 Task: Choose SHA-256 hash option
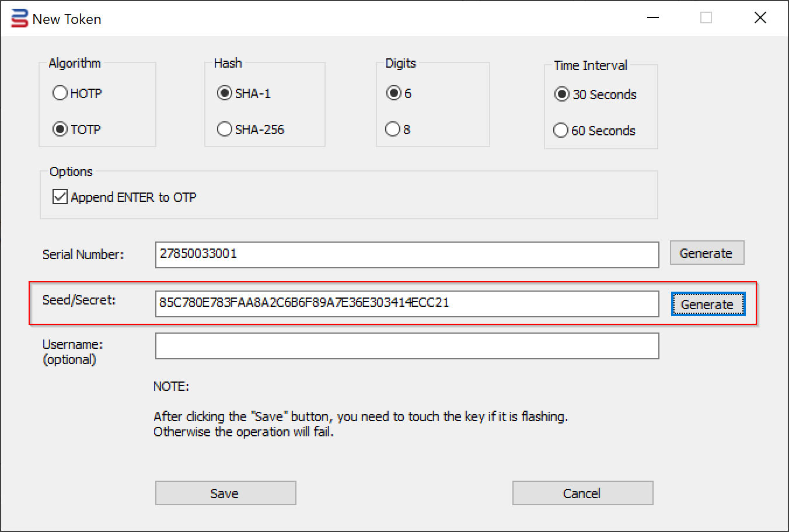pos(225,129)
